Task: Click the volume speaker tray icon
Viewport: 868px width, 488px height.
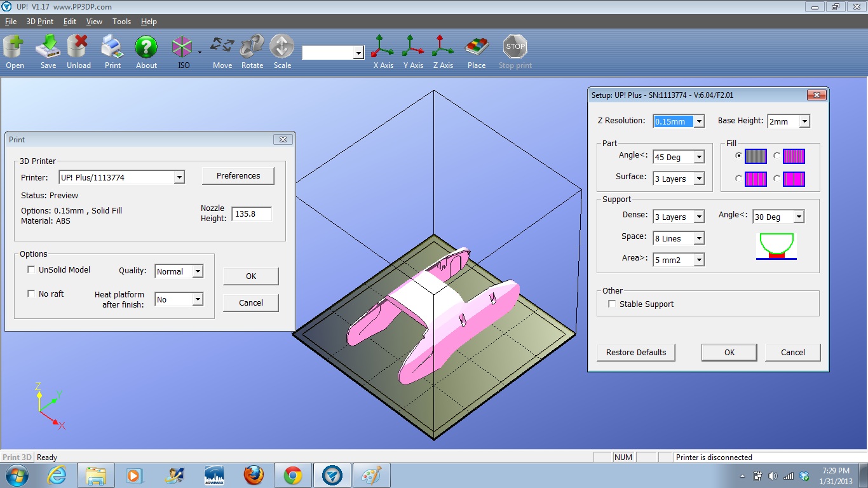Action: point(773,476)
